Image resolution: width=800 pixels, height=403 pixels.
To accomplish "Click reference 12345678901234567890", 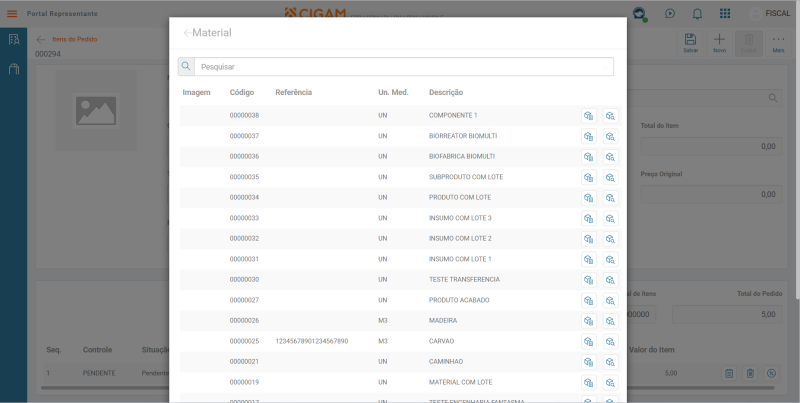I will 312,341.
